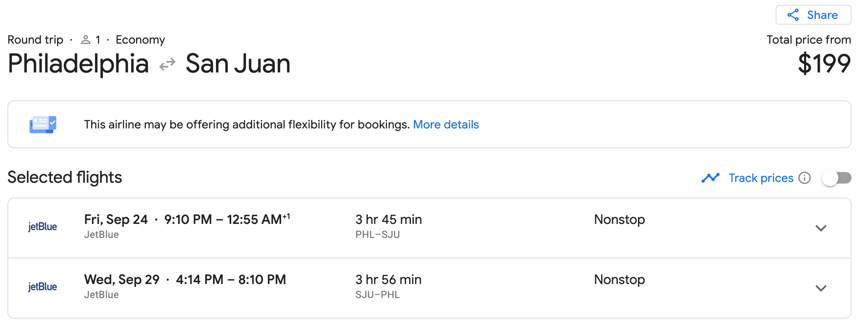868x326 pixels.
Task: Click JetBlue logo on return flight
Action: 42,287
